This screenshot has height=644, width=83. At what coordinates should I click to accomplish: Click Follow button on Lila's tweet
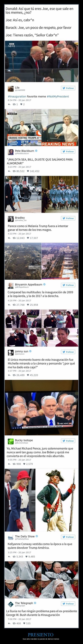[68, 88]
